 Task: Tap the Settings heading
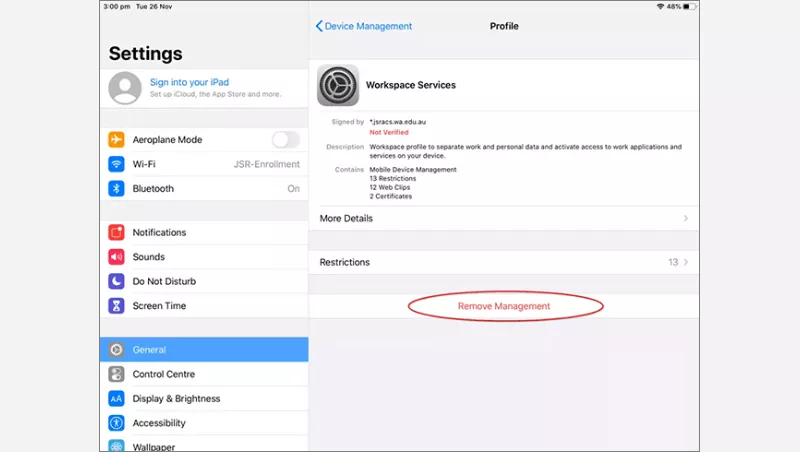point(145,54)
